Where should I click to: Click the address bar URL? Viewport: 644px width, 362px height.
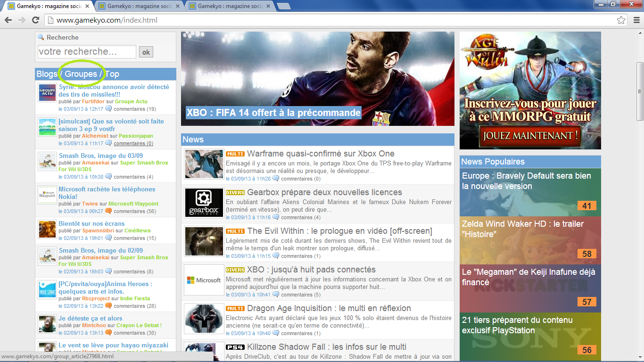[x=107, y=20]
